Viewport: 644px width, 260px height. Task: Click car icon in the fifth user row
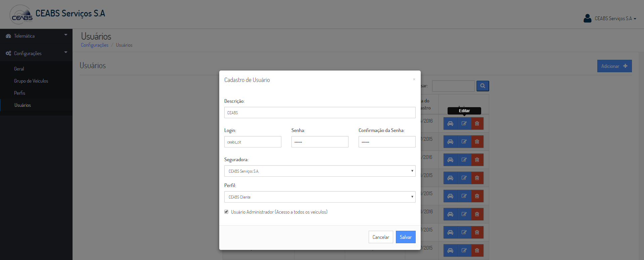click(x=451, y=196)
